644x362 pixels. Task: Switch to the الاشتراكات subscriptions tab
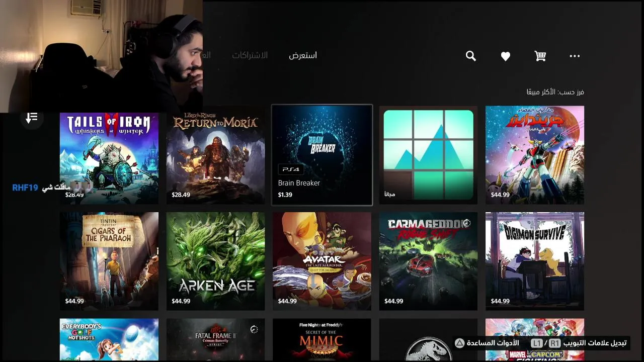(x=250, y=55)
